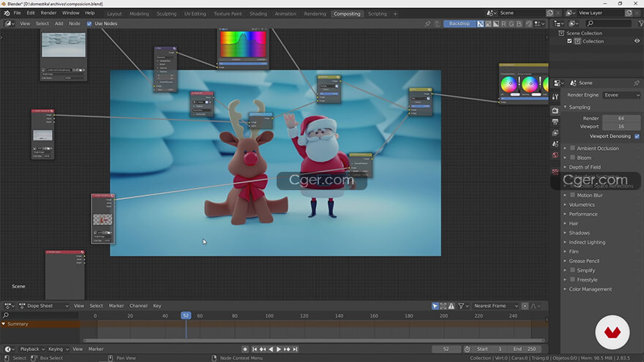The height and width of the screenshot is (362, 644).
Task: Play animation forward
Action: 279,350
